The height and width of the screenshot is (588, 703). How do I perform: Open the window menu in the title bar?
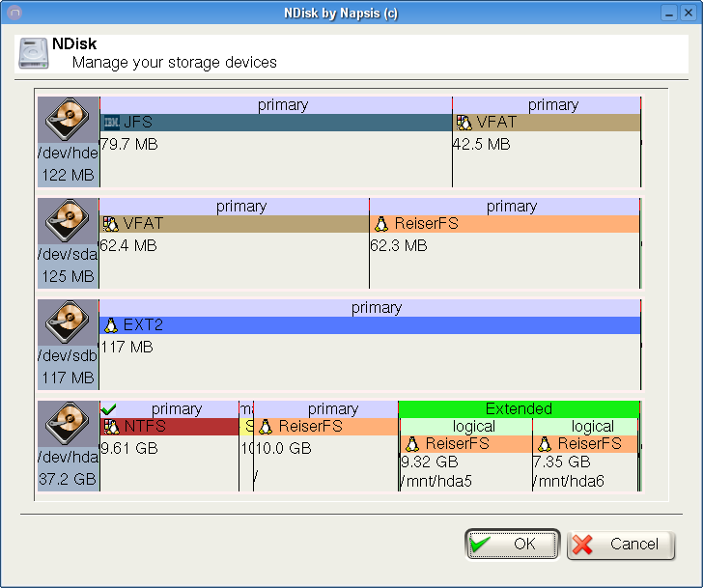(x=14, y=13)
